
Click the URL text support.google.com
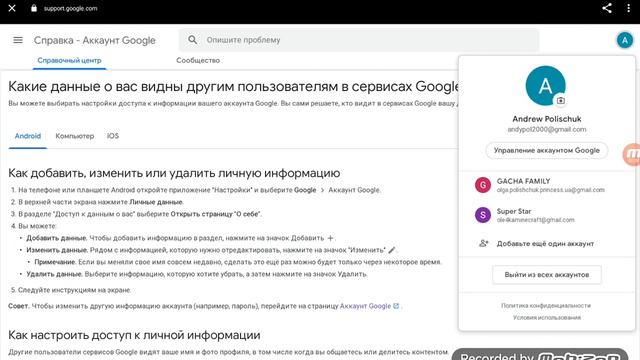(x=71, y=8)
